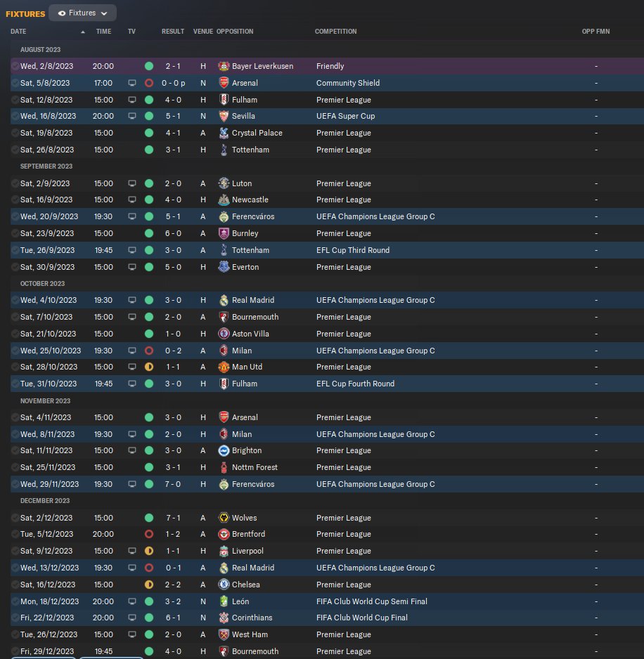Click the Chelsea club badge
The image size is (644, 659).
[224, 585]
